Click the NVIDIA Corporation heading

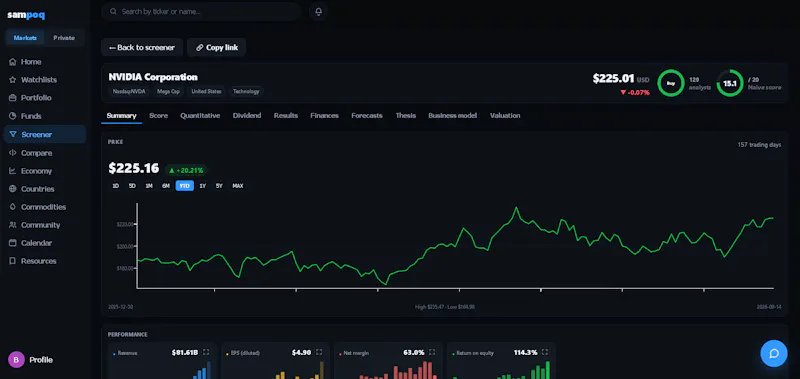point(153,77)
